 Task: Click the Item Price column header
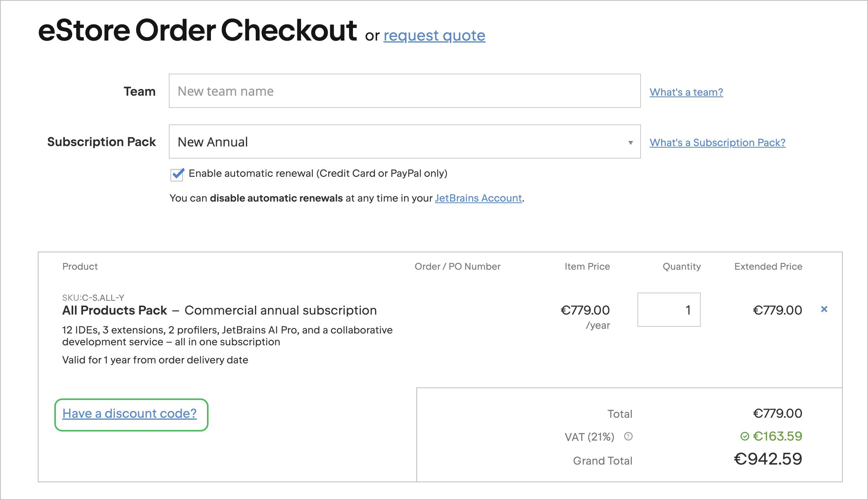[587, 266]
